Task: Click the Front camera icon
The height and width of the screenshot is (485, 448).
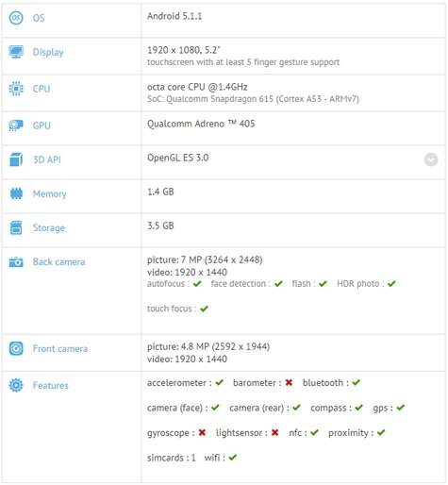Action: 16,348
